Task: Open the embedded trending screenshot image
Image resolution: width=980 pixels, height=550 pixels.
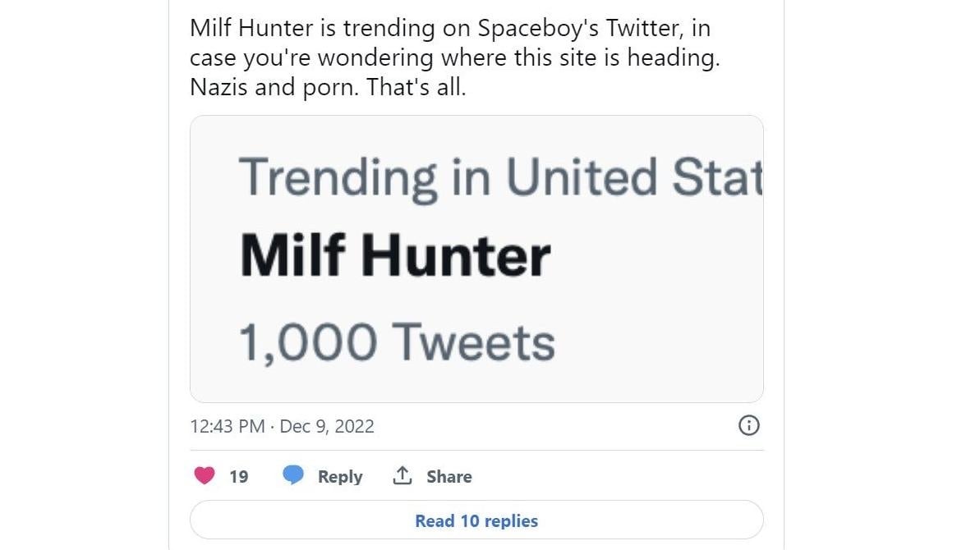Action: (x=476, y=258)
